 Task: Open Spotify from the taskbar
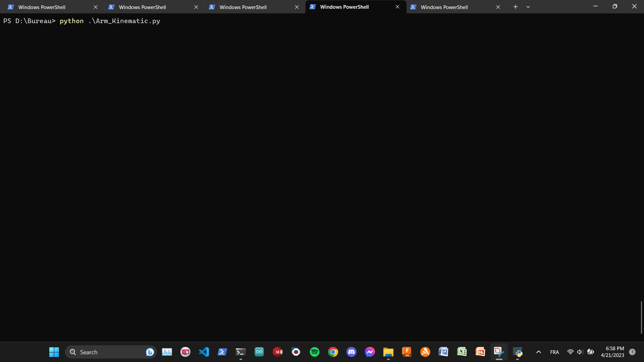(x=315, y=352)
